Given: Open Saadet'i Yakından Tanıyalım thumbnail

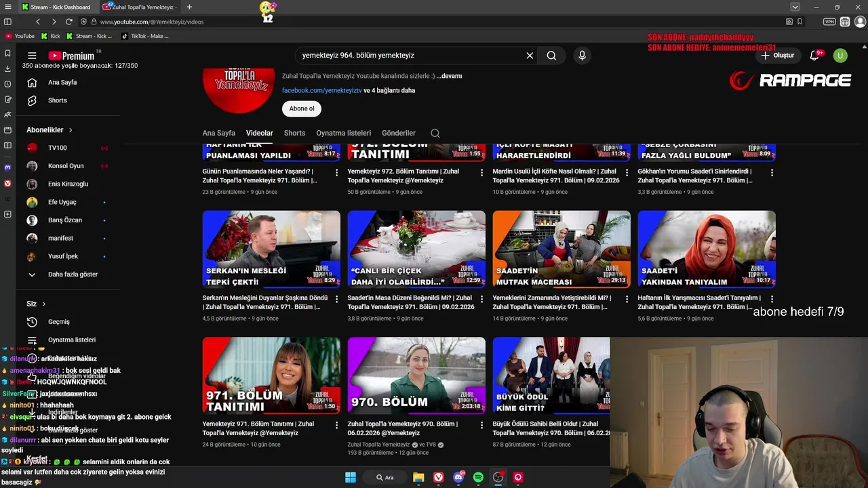Looking at the screenshot, I should click(707, 249).
